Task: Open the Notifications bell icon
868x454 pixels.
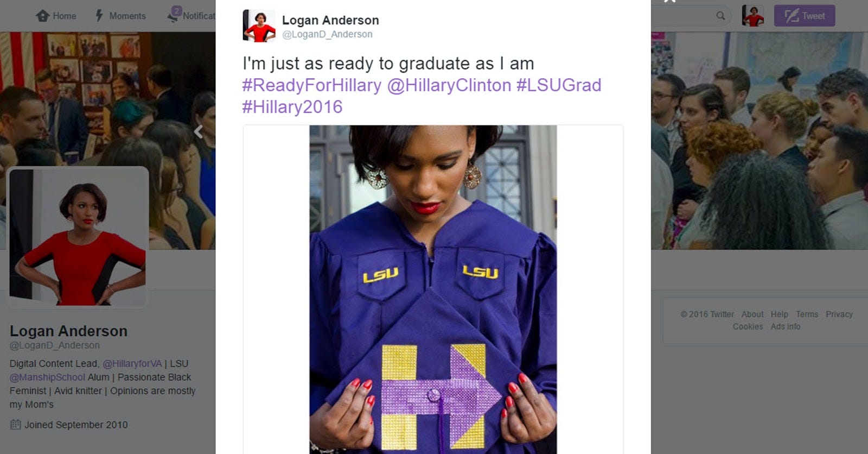Action: coord(175,15)
